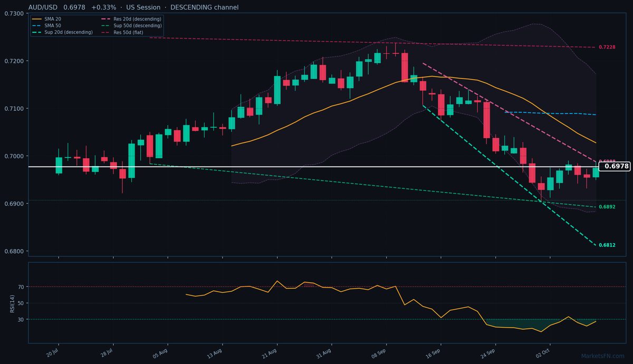633x364 pixels.
Task: Click the 0.6900 price axis label
Action: [13, 204]
